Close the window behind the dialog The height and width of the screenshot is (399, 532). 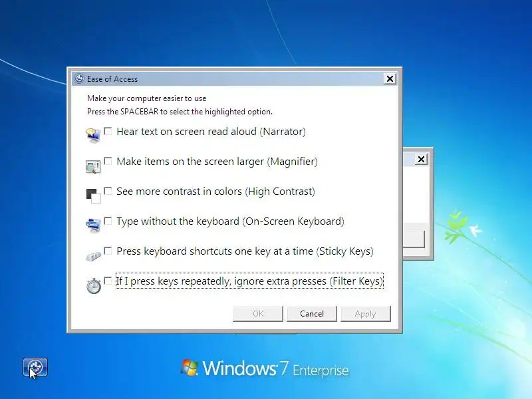click(421, 159)
